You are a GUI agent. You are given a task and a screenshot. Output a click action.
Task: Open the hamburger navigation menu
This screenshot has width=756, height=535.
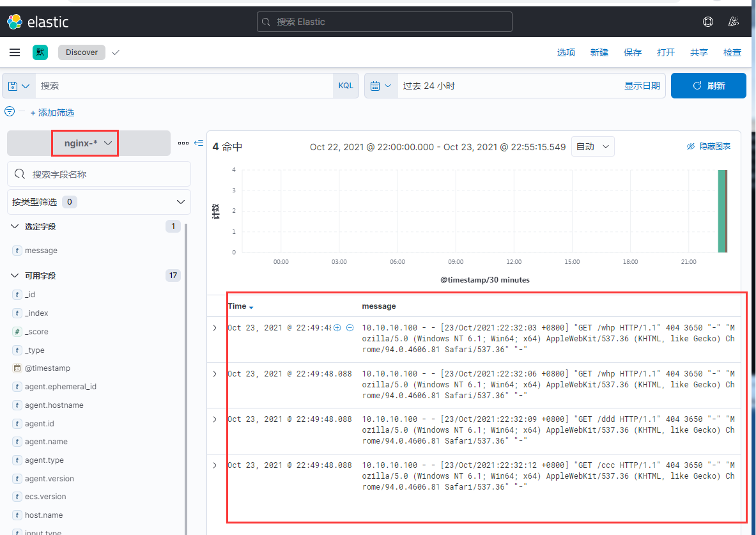15,52
